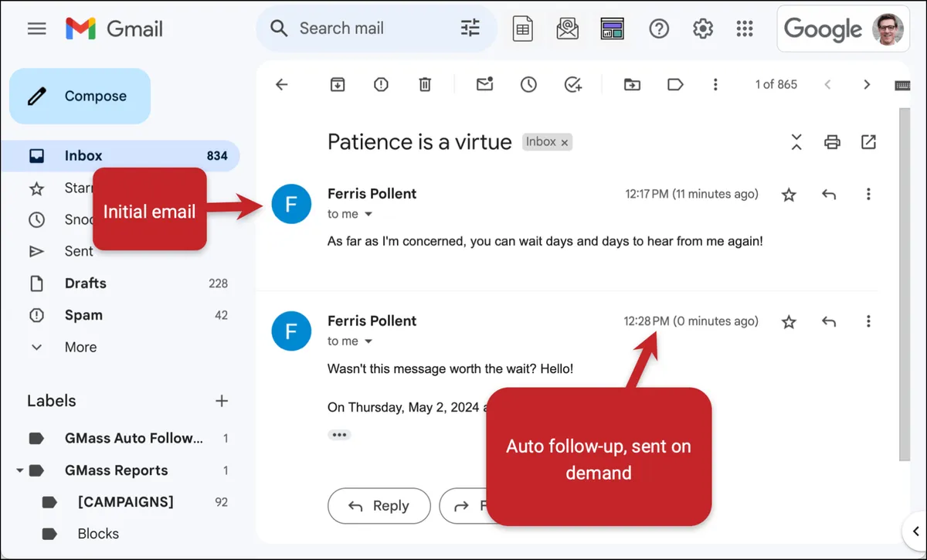927x560 pixels.
Task: Open the input tools keyboard icon
Action: [902, 86]
